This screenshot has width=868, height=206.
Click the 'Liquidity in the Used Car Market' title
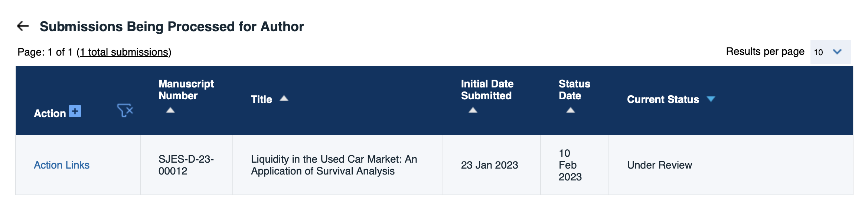tap(334, 165)
